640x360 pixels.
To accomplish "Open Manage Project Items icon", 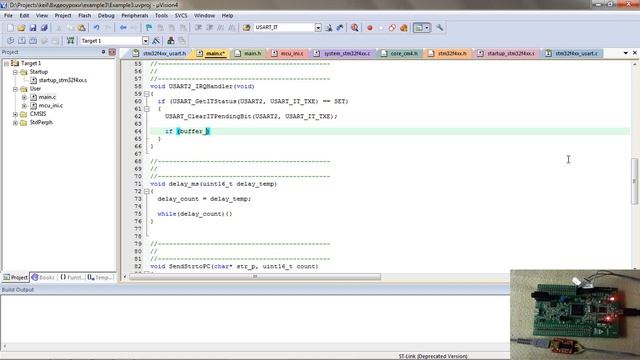I will [x=171, y=41].
